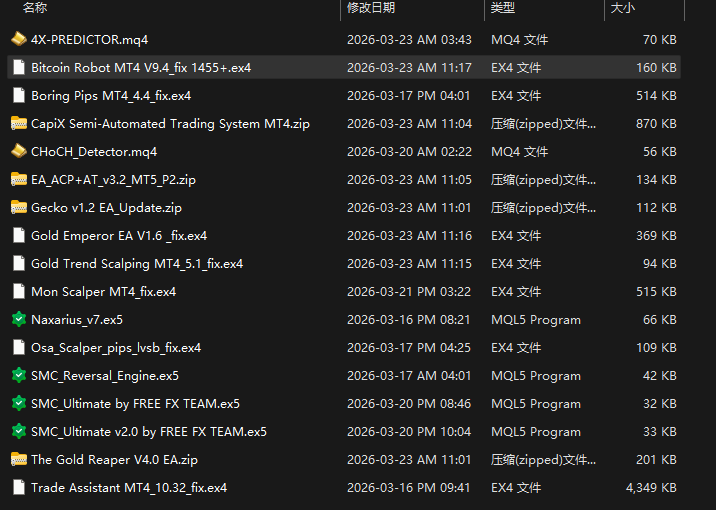Click the size value 42 KB

(x=660, y=376)
